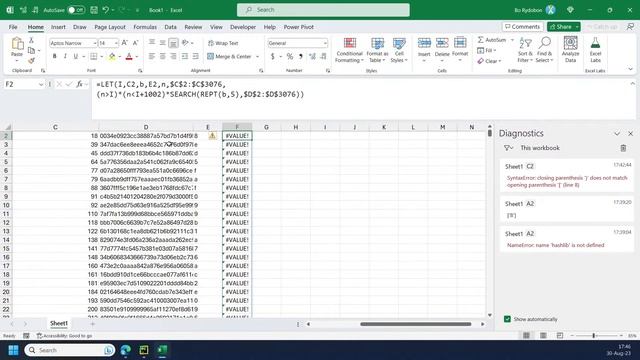640x360 pixels.
Task: Click the Font Color letter A icon
Action: point(129,56)
